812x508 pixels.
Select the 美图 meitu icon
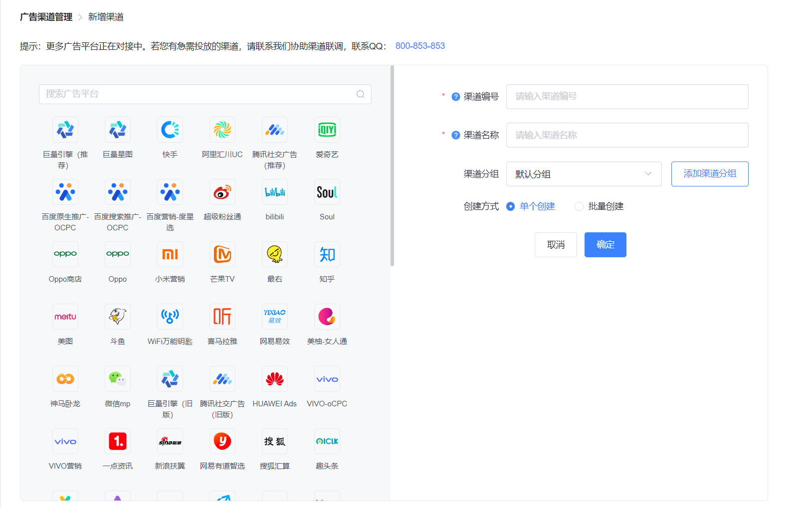[65, 317]
